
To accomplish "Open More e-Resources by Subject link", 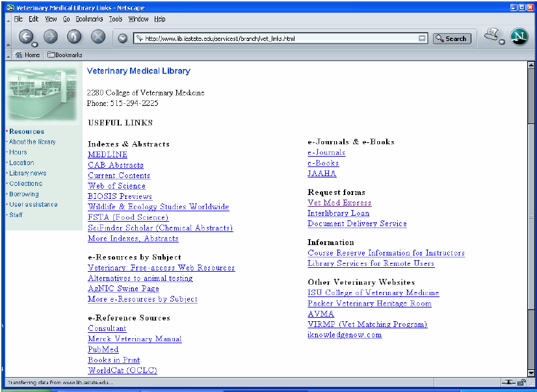I will 142,299.
